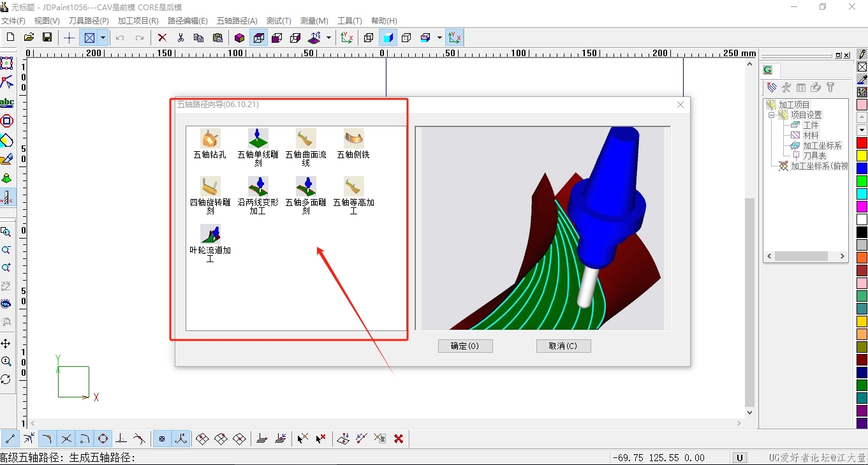Screen dimensions: 868x465
Task: Open dropdown arrow beside layered cube icon
Action: point(439,38)
